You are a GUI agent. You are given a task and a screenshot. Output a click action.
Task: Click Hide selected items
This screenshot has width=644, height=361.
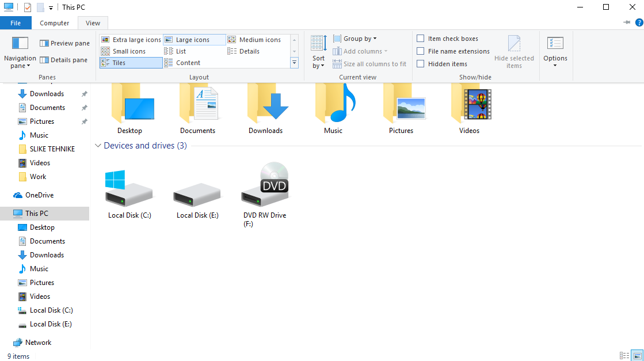(515, 51)
